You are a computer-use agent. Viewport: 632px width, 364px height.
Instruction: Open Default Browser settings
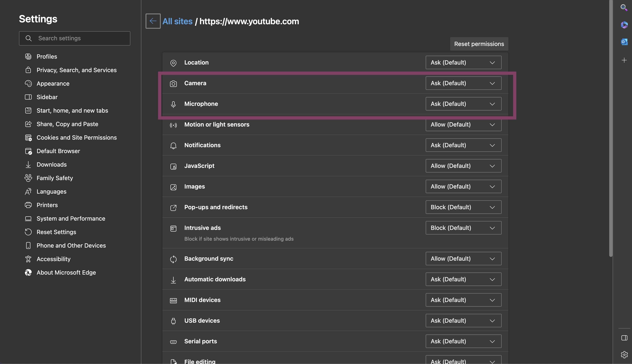58,151
